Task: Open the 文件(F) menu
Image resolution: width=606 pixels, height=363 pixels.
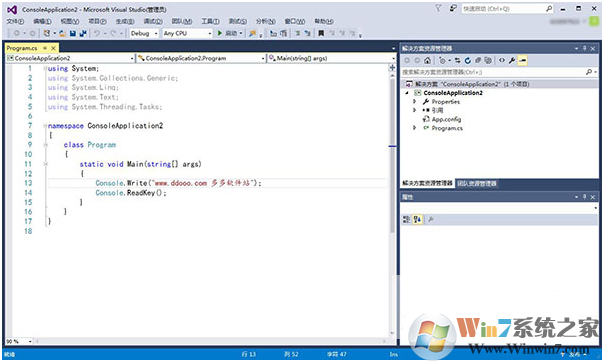Action: (x=15, y=21)
